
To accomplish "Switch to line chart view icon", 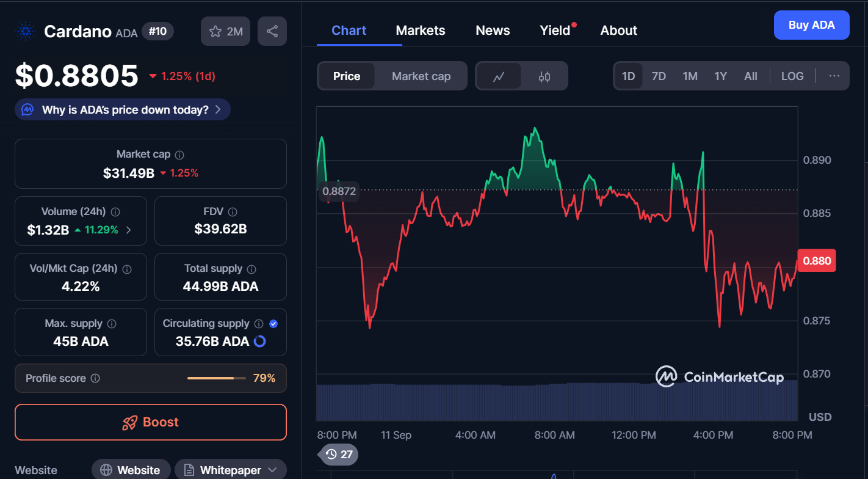I will coord(499,76).
